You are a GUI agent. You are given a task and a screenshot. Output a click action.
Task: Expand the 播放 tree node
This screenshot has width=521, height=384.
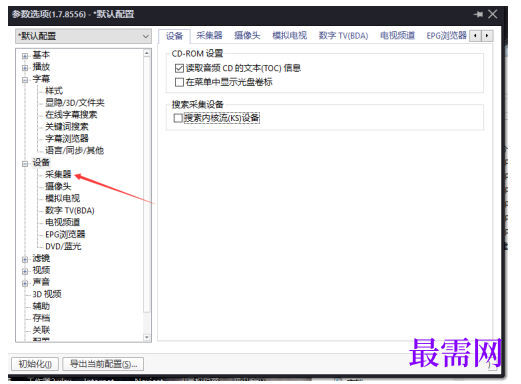coord(25,68)
